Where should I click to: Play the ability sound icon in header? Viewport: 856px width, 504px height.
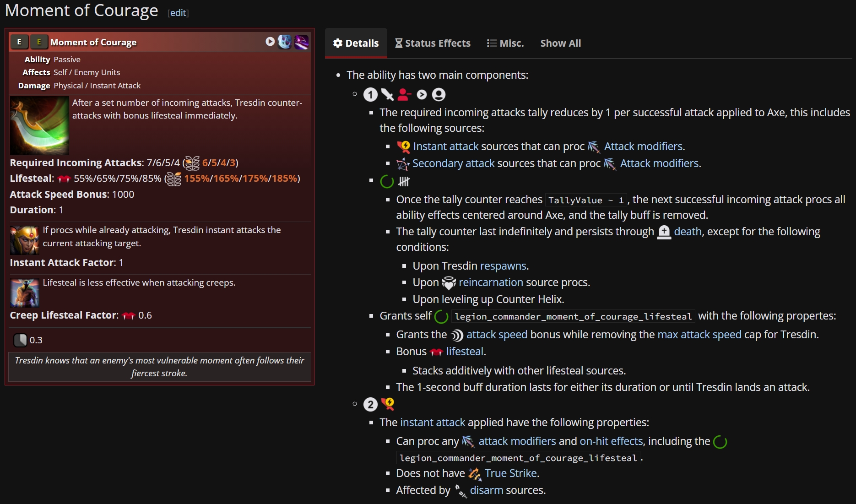click(270, 42)
